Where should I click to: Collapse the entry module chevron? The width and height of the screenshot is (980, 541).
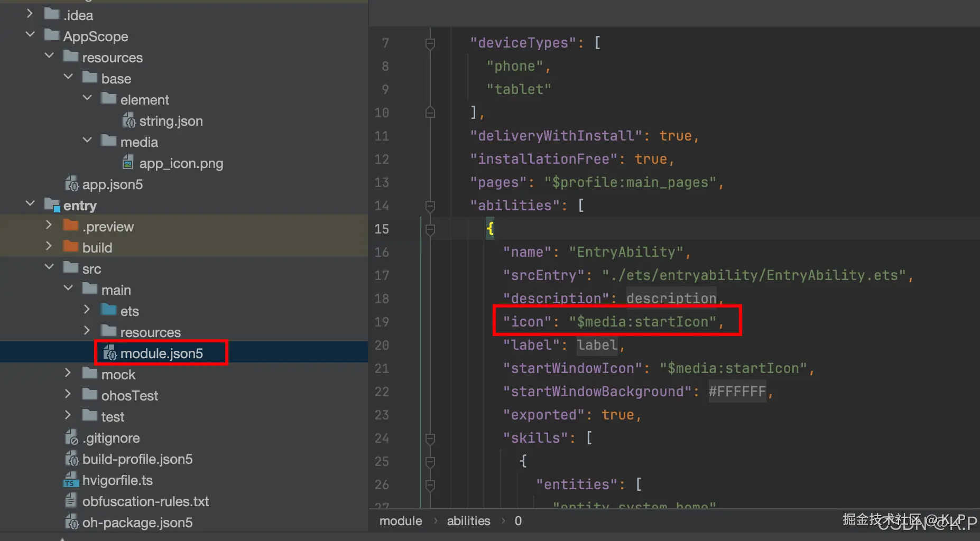pyautogui.click(x=30, y=204)
